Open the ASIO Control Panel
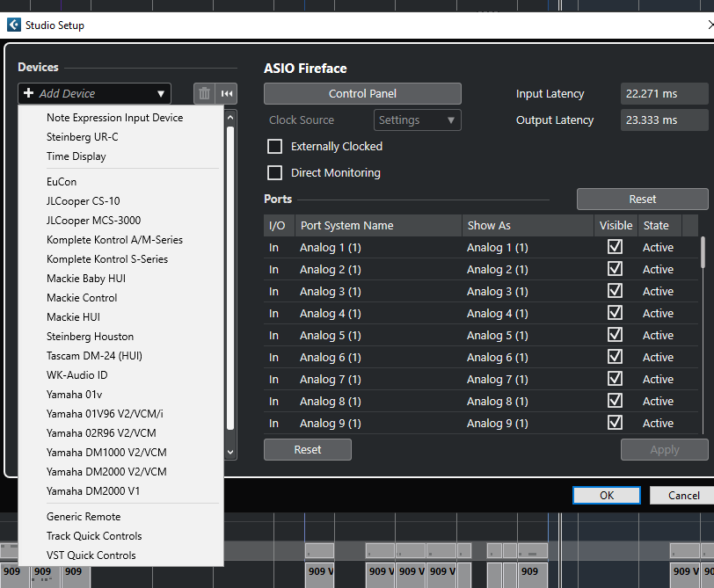This screenshot has width=714, height=588. (362, 94)
